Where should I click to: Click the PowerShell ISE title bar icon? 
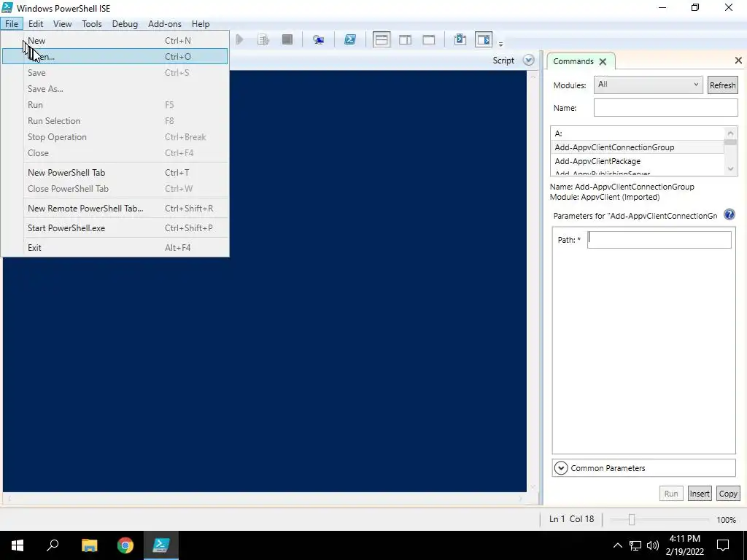[7, 8]
